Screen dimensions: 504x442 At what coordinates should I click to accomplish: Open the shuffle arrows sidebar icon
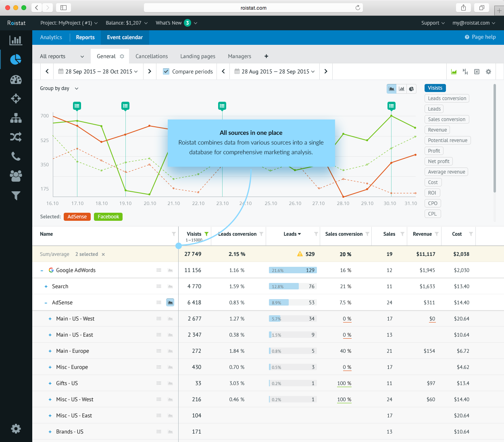16,137
